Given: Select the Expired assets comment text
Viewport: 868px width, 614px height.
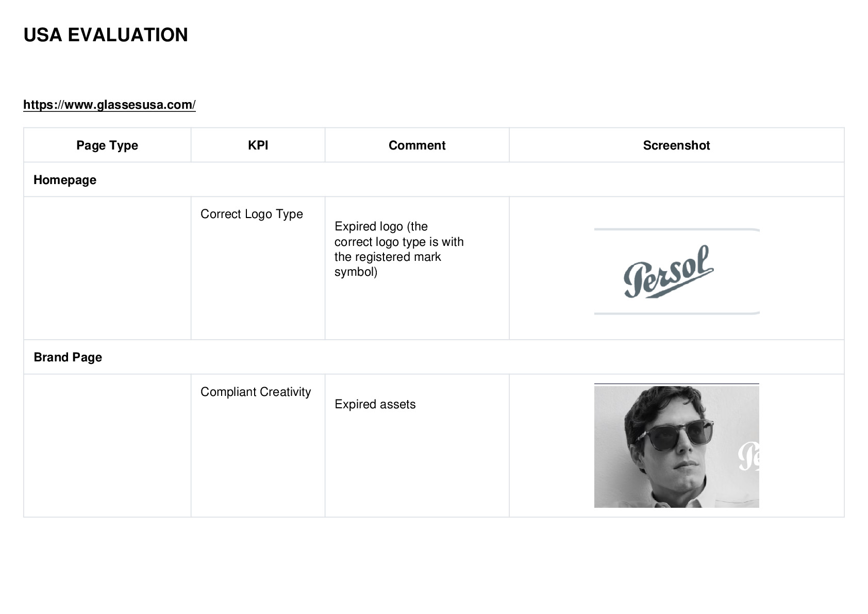Looking at the screenshot, I should click(x=375, y=404).
